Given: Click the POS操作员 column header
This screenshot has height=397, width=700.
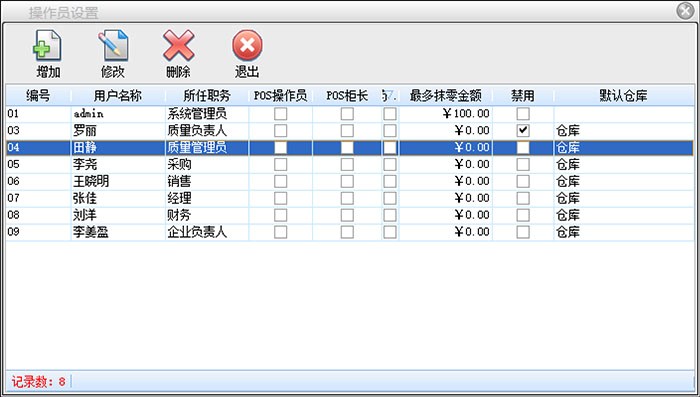Looking at the screenshot, I should pos(280,96).
